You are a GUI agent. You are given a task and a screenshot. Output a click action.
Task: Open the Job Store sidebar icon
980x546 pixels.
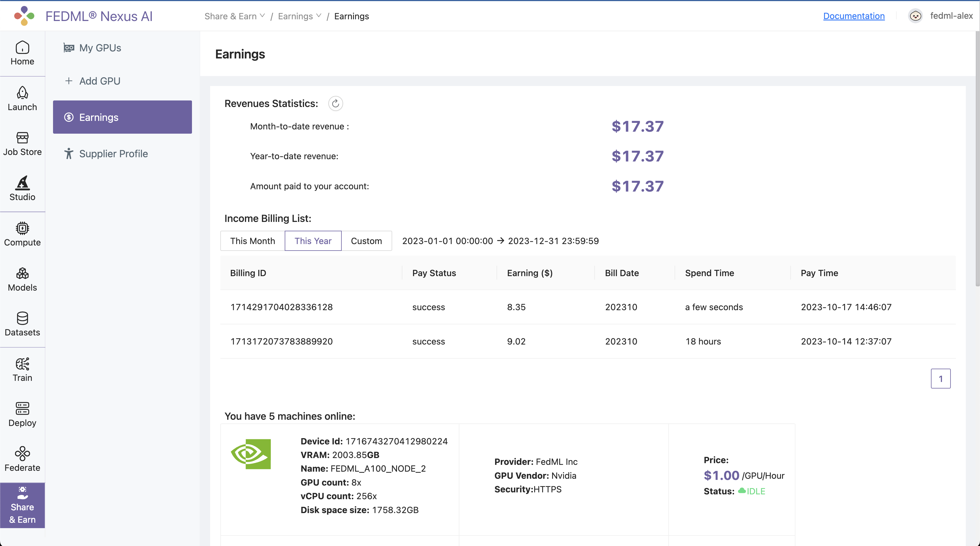click(22, 138)
